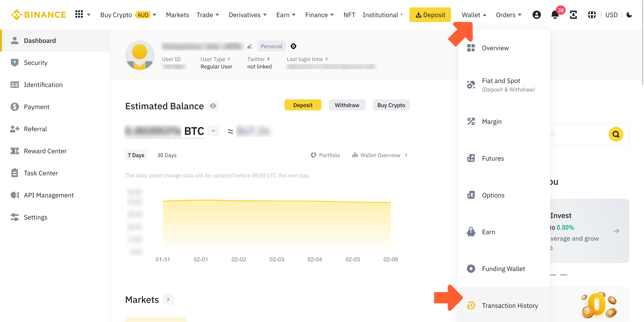Open the Wallet Overview link
Image resolution: width=644 pixels, height=322 pixels.
pos(380,155)
